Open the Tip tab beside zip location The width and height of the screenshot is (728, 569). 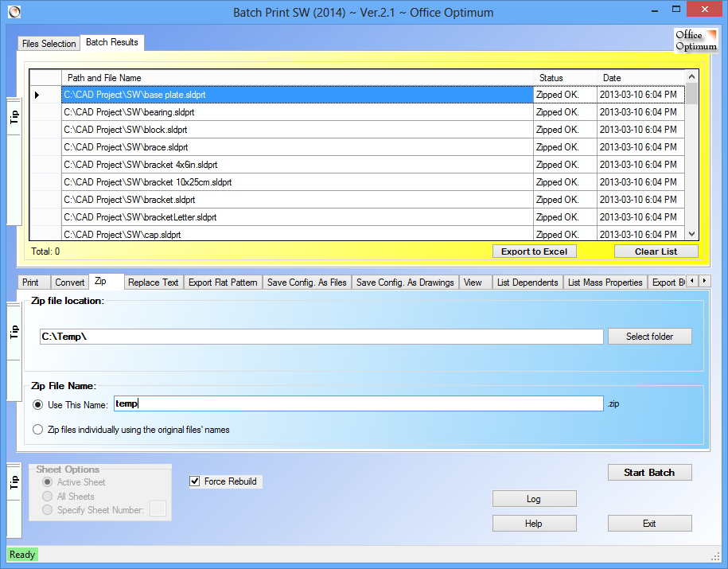(14, 331)
